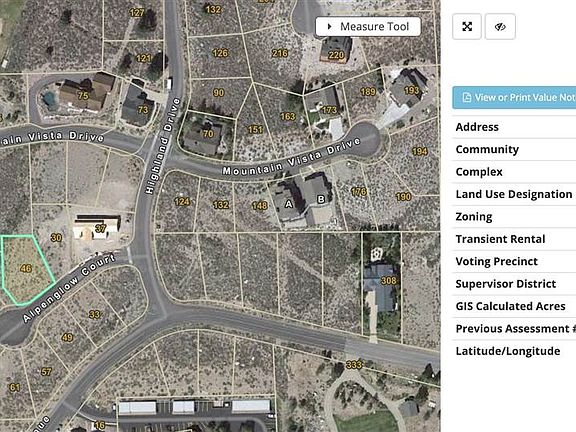Click parcel label 57
The height and width of the screenshot is (432, 576).
46,371
